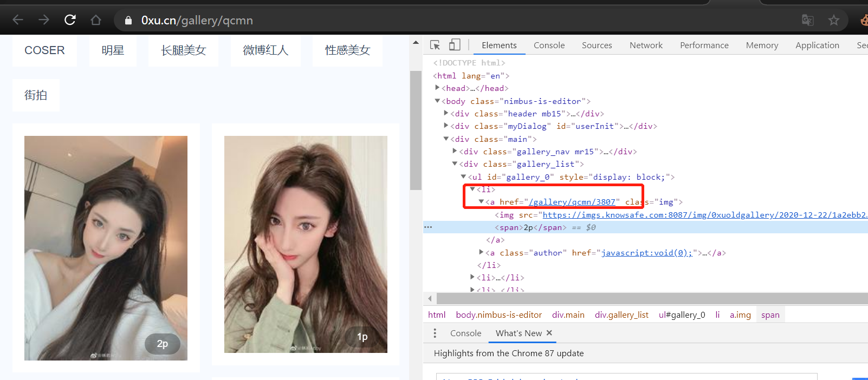Screen dimensions: 868x380
Task: Click the javascript:void(0); href link
Action: click(x=647, y=253)
